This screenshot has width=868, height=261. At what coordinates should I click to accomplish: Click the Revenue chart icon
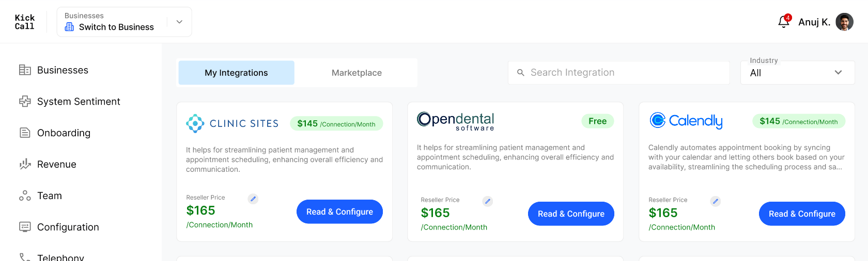point(25,165)
